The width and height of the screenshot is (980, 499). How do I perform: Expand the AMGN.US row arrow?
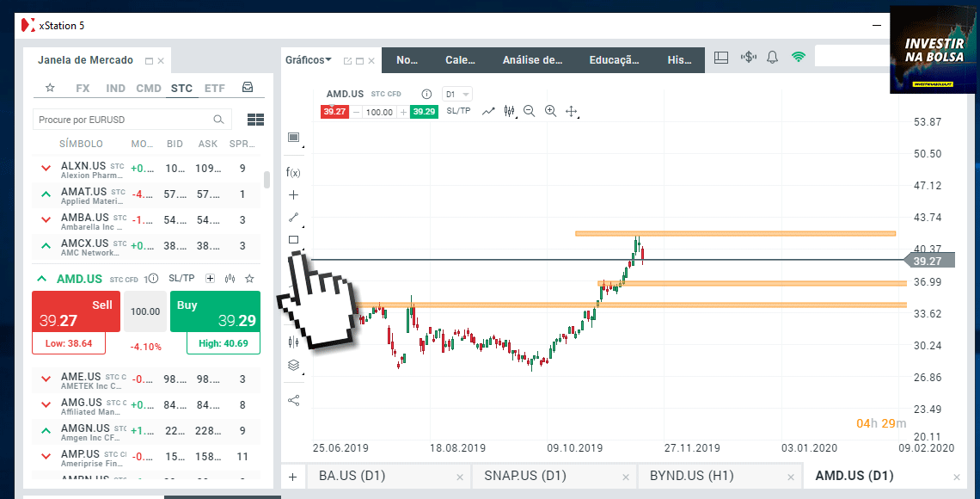click(46, 431)
